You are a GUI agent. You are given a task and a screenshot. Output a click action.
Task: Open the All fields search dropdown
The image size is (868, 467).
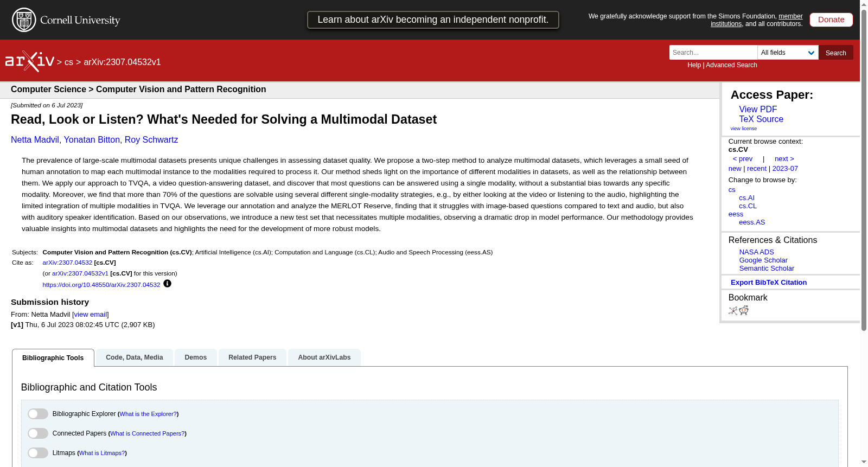[x=788, y=53]
